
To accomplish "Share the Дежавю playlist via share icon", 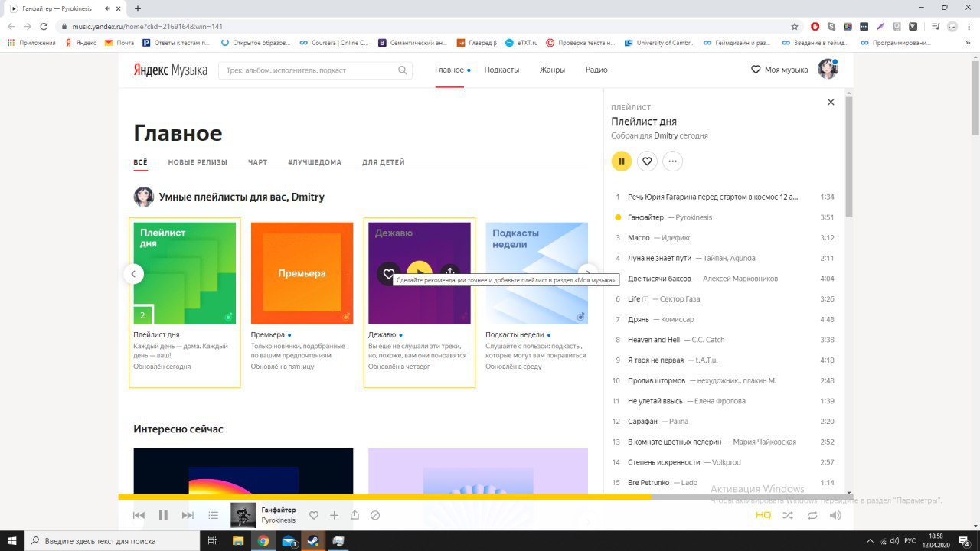I will [450, 273].
